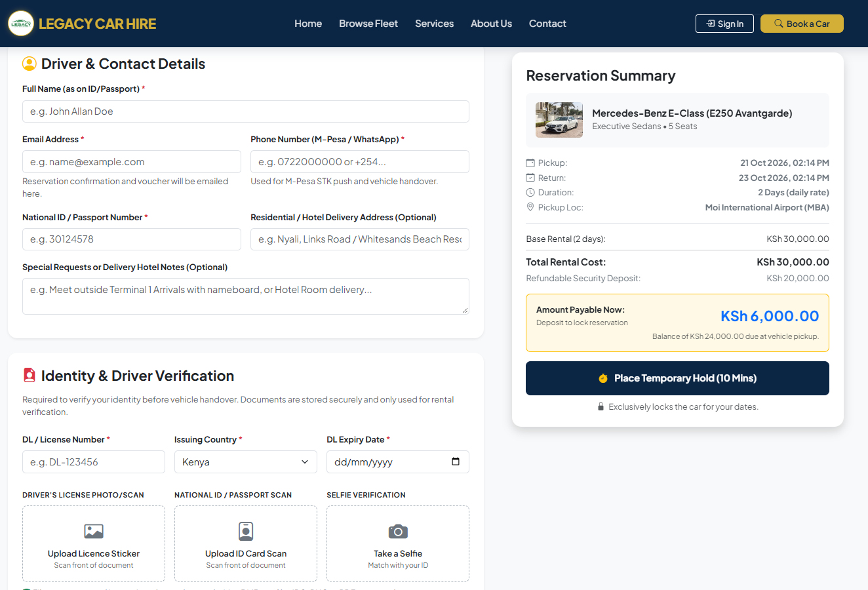Click the Moi International Airport (MBA) text
Viewport: 868px width, 590px height.
(767, 207)
